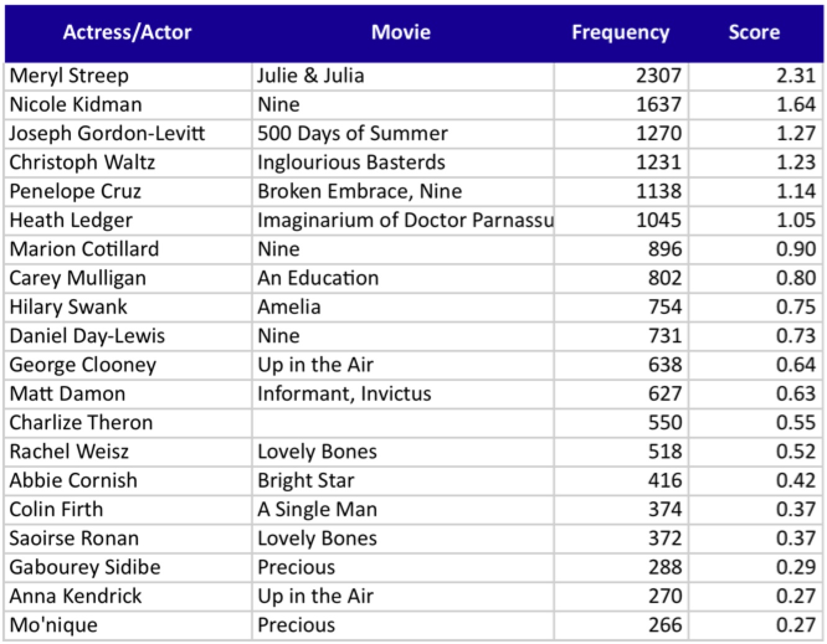This screenshot has width=827, height=644.
Task: Click the Frequency column header
Action: point(620,32)
